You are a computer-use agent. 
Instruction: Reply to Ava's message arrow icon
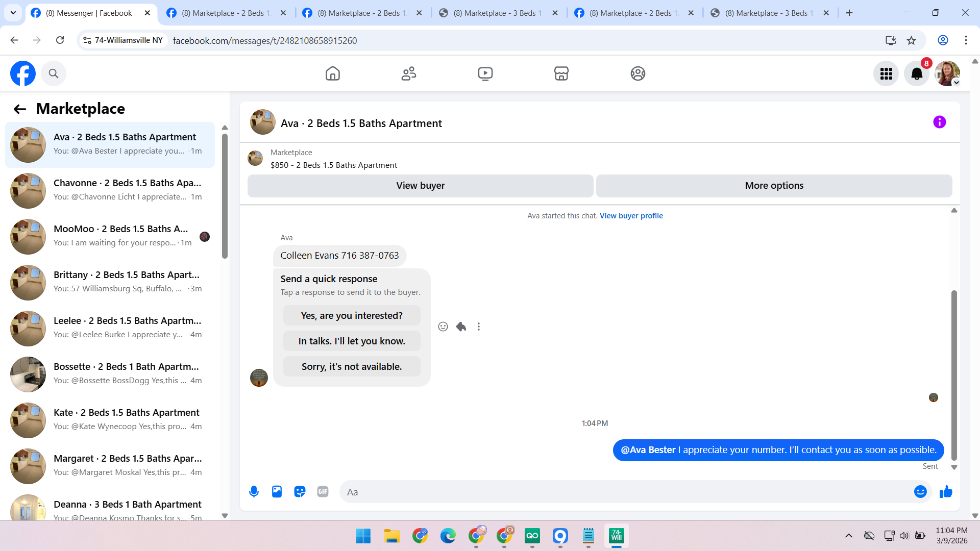461,327
